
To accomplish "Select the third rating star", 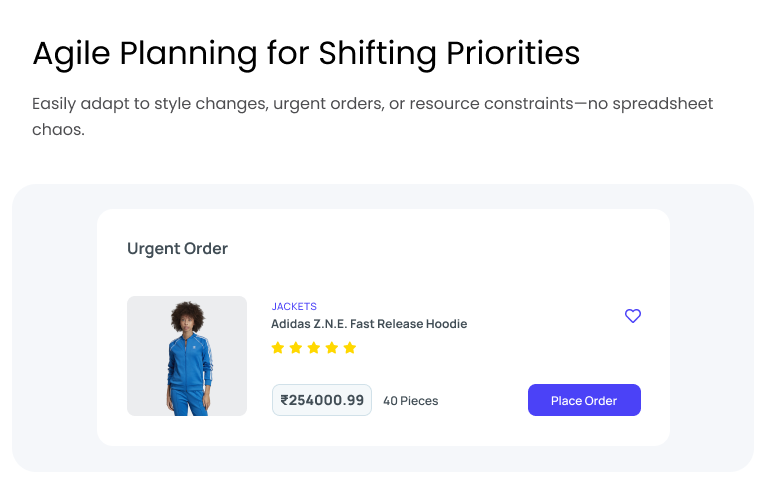I will (x=314, y=348).
